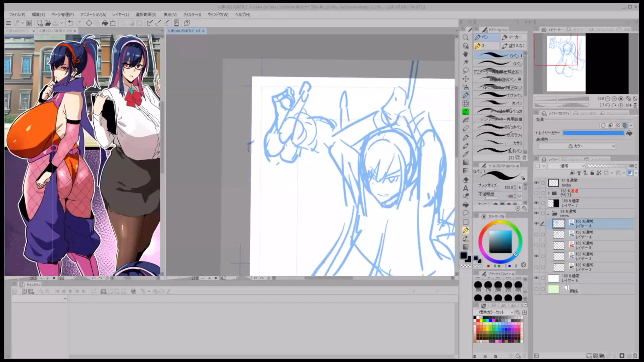
Task: Hide the tonbo layer
Action: 536,183
